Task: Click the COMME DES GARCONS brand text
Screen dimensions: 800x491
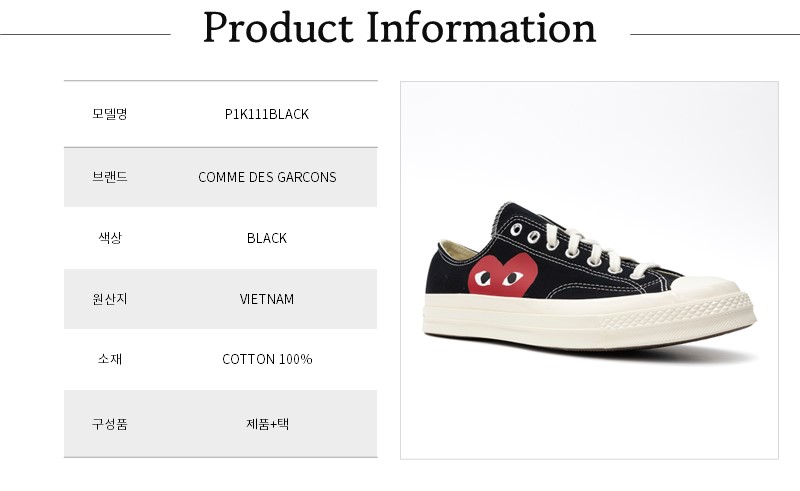Action: 267,177
